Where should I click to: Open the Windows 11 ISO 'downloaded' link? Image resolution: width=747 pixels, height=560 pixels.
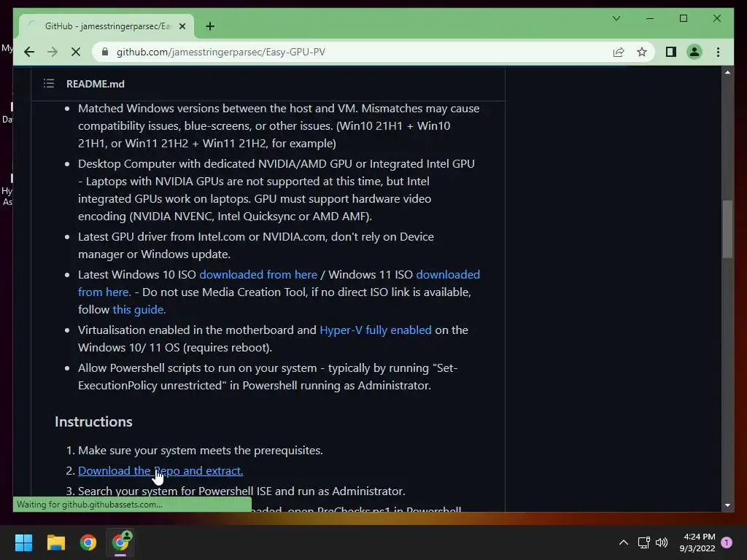pos(448,275)
